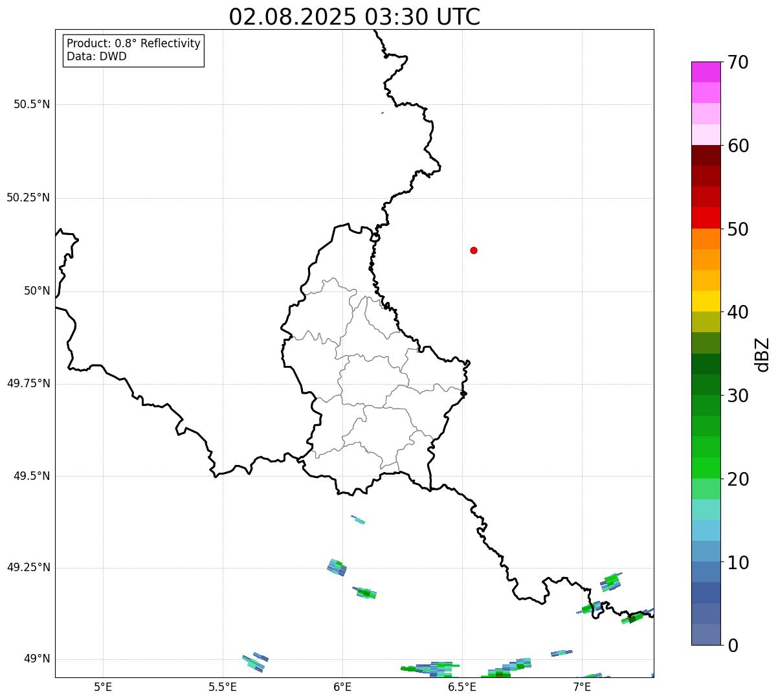Click the blue-teal radar echo near 6°E 49.25°N

coord(337,568)
